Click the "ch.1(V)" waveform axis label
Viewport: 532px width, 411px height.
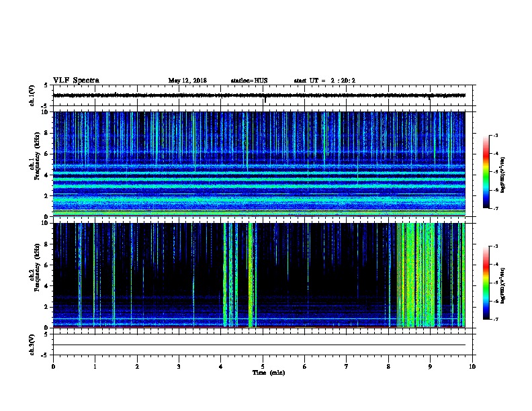[x=32, y=95]
